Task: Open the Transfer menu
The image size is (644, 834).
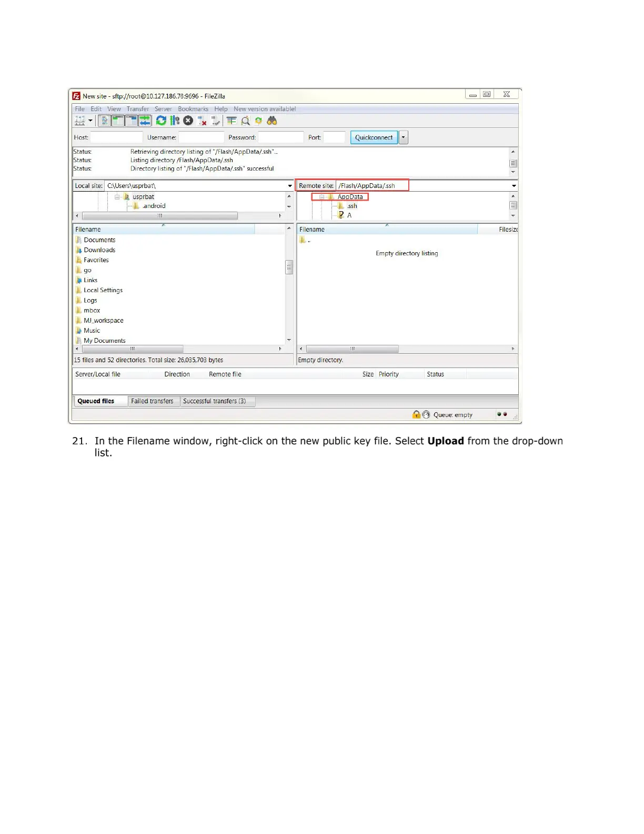Action: (x=138, y=109)
